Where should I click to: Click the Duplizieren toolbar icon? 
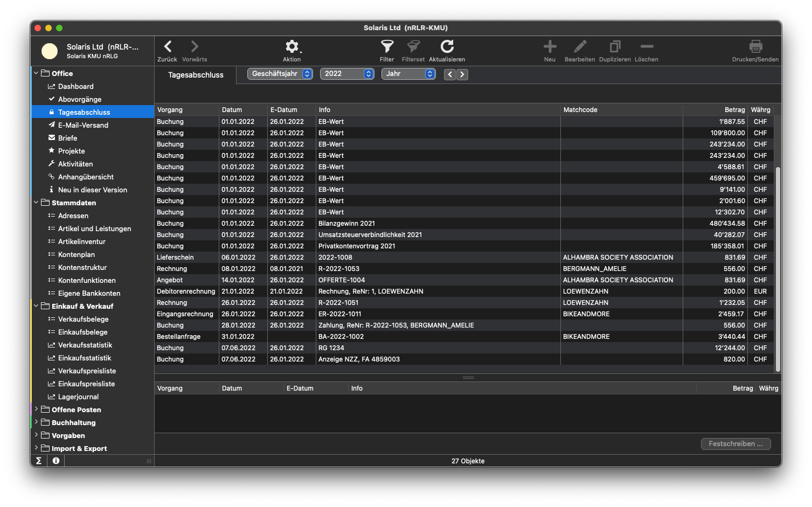615,47
